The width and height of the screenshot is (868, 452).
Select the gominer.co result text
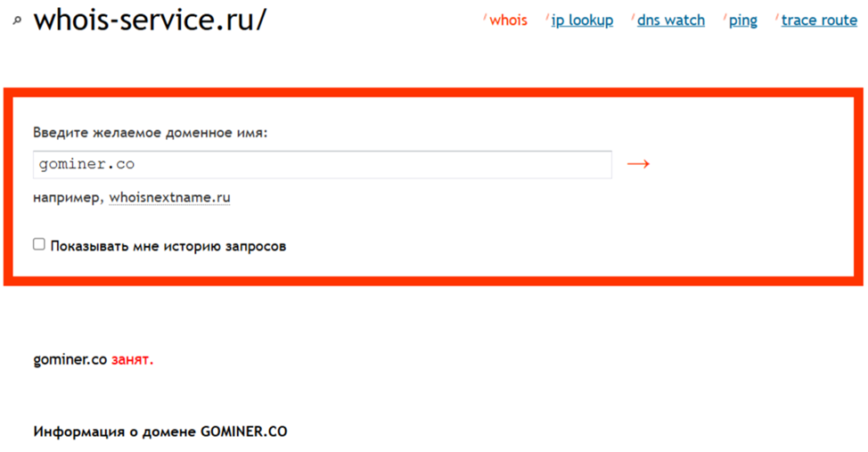(70, 359)
